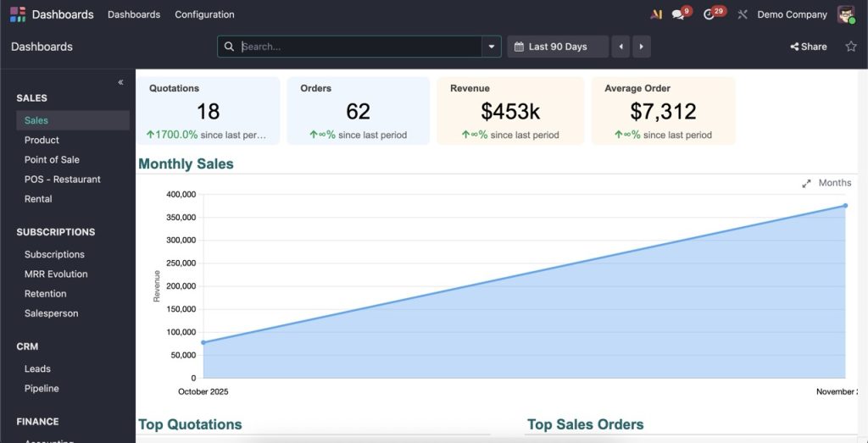Viewport: 868px width, 443px height.
Task: Switch company via Demo Company
Action: (792, 14)
